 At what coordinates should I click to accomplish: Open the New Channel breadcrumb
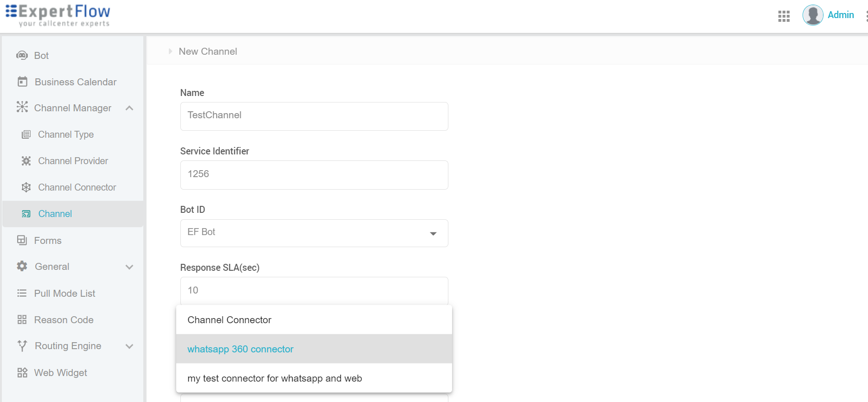pyautogui.click(x=207, y=51)
